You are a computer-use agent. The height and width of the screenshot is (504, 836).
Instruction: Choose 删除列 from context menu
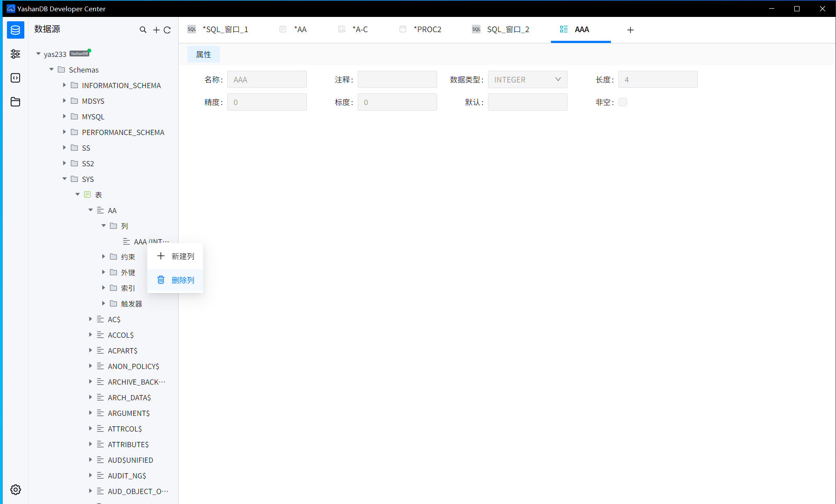(x=175, y=280)
